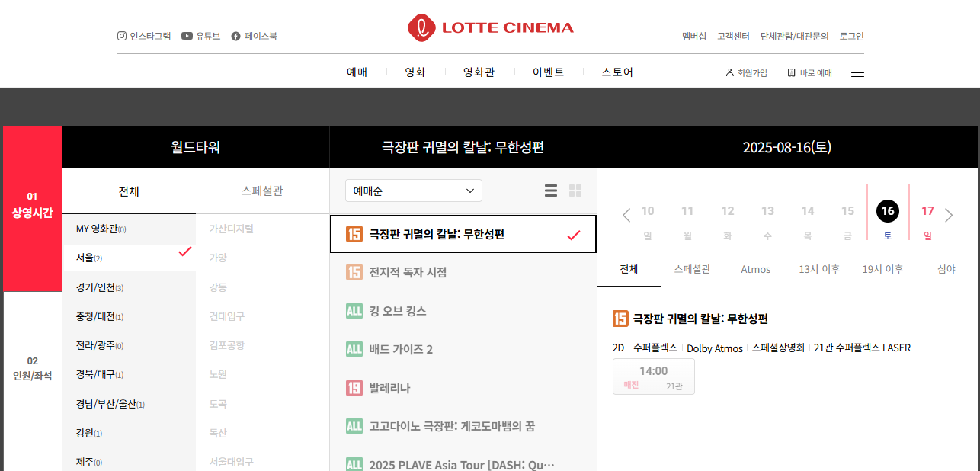Select 강원 region
The image size is (980, 471).
[129, 433]
